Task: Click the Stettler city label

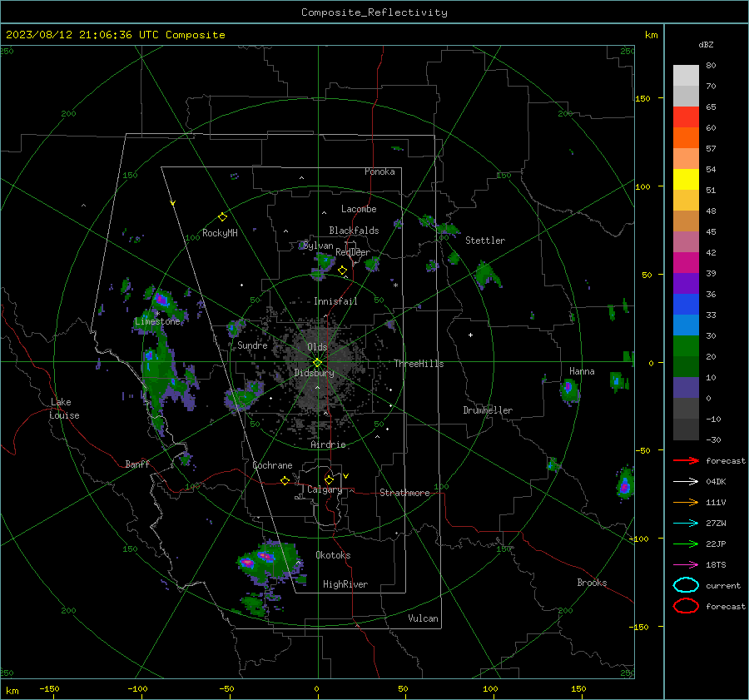Action: [x=485, y=241]
